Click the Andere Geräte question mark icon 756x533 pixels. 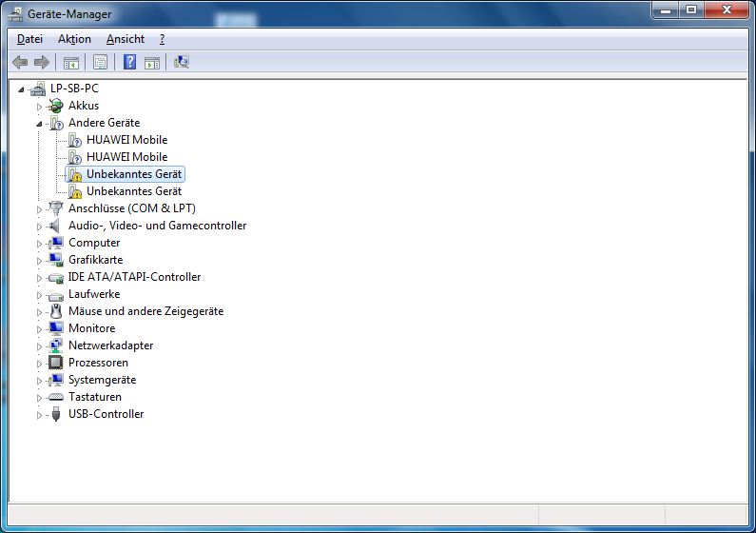[x=56, y=123]
